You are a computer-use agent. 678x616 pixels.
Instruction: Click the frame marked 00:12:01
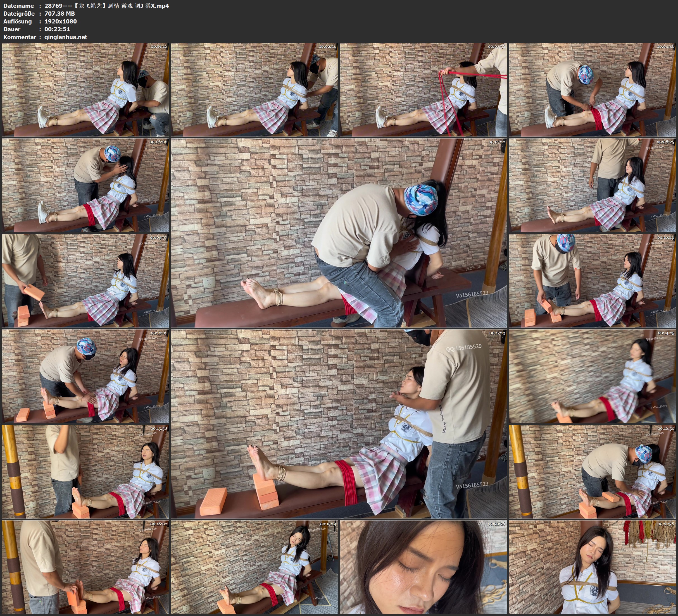[x=85, y=376]
